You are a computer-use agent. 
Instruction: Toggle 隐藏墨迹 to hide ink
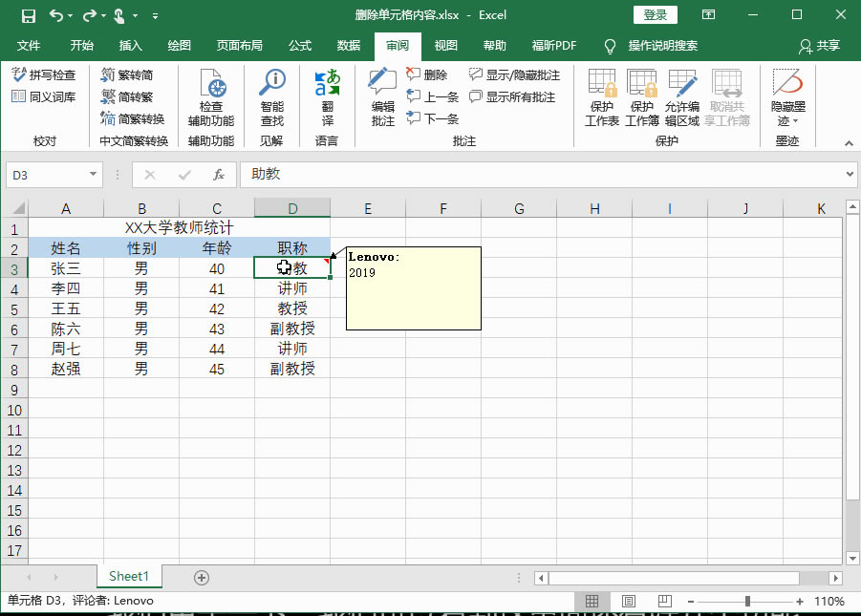[x=786, y=96]
